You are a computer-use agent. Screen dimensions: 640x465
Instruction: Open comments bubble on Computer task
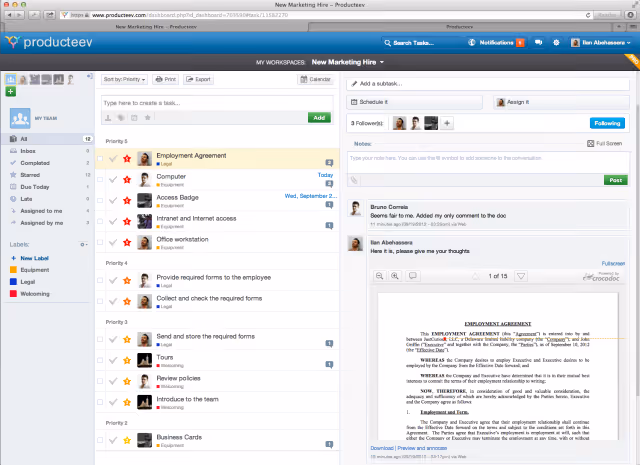[329, 184]
